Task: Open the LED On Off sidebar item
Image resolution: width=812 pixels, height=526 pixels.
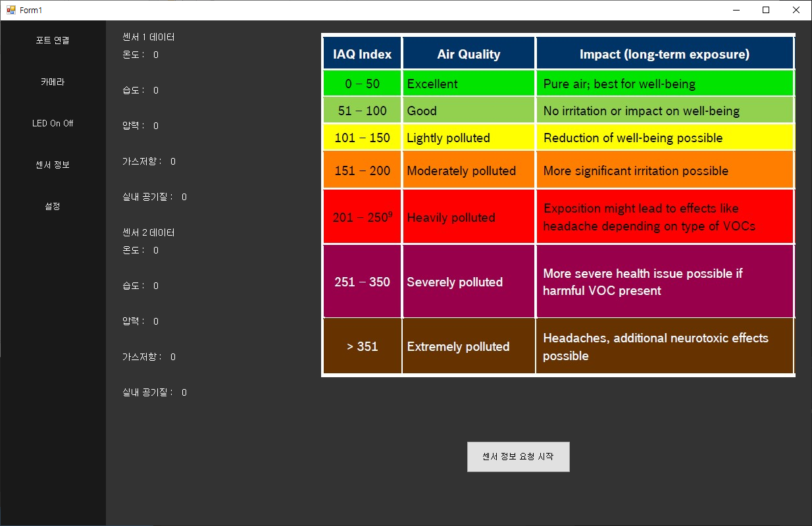Action: tap(53, 124)
